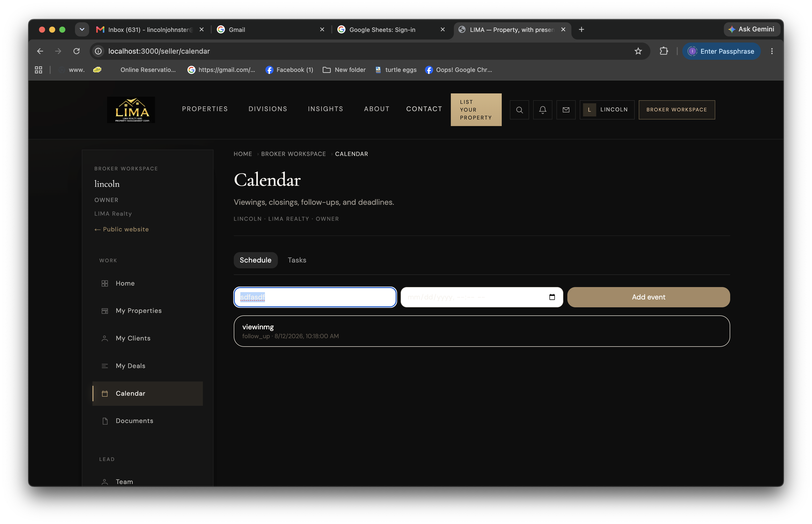This screenshot has height=524, width=812.
Task: Open Calendar in the sidebar
Action: click(147, 393)
